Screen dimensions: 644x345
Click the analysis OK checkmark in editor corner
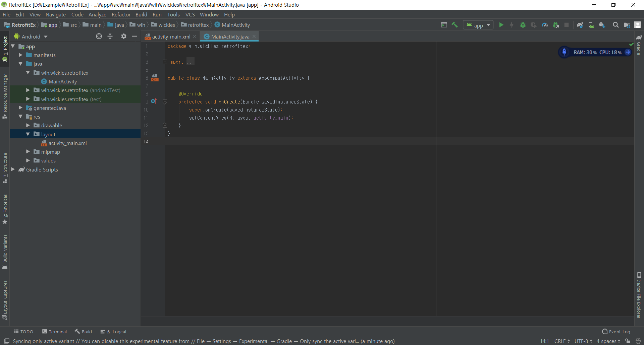click(631, 44)
